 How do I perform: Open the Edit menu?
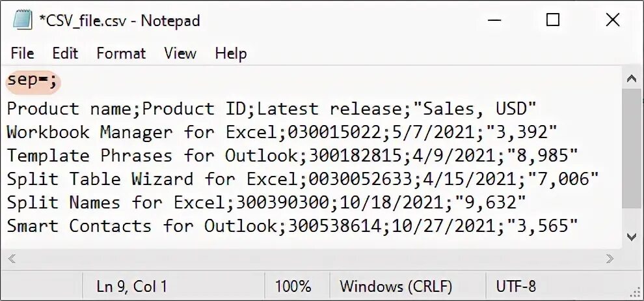pos(65,53)
